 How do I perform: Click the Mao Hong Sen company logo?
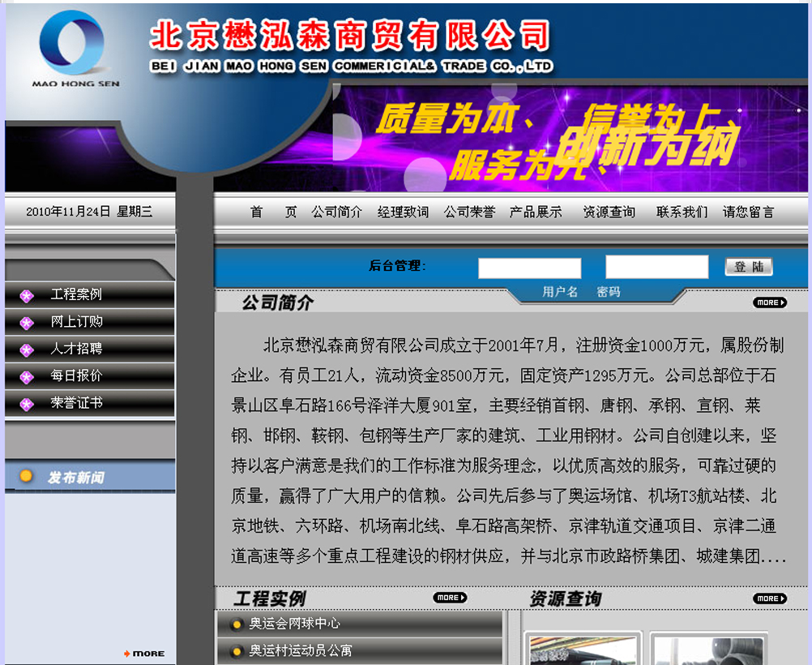[75, 47]
